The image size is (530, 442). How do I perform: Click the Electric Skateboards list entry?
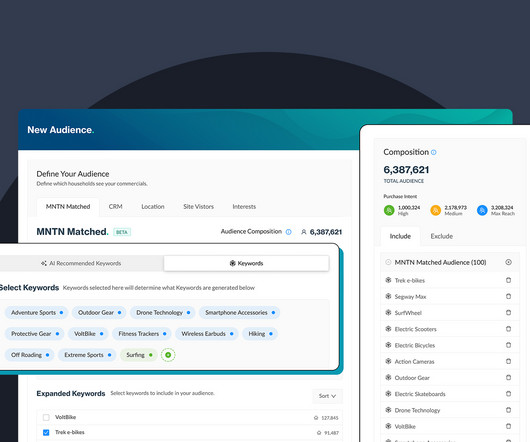(x=420, y=394)
